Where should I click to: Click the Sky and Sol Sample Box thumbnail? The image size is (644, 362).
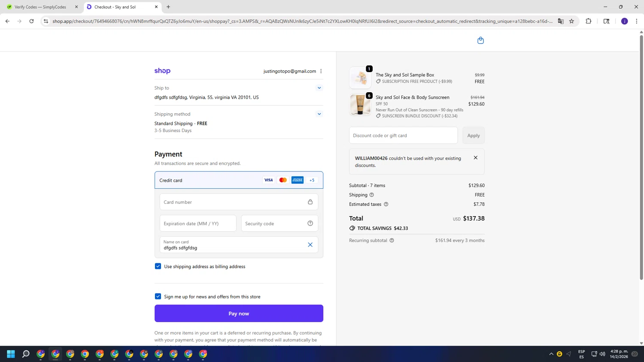coord(360,78)
